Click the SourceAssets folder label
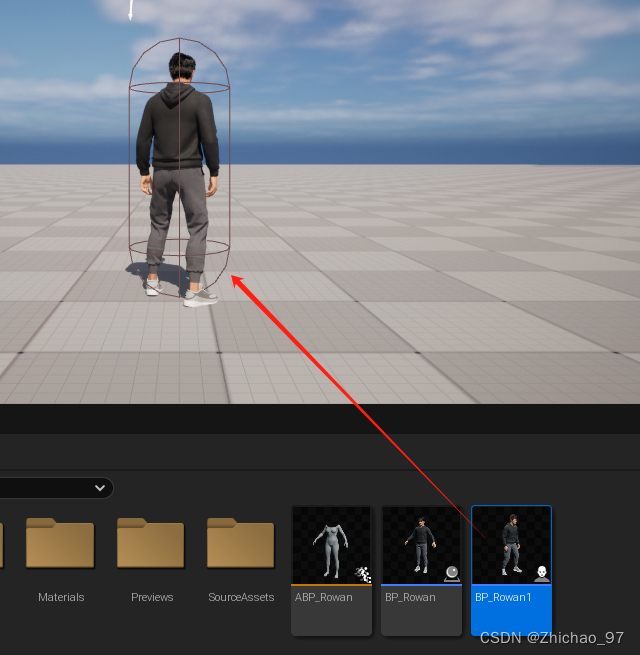The image size is (640, 655). click(241, 597)
